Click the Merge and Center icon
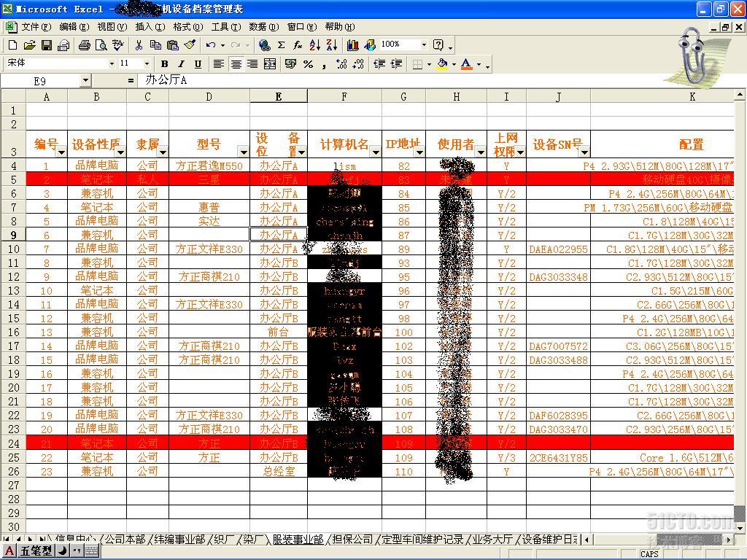This screenshot has width=747, height=560. pos(270,64)
